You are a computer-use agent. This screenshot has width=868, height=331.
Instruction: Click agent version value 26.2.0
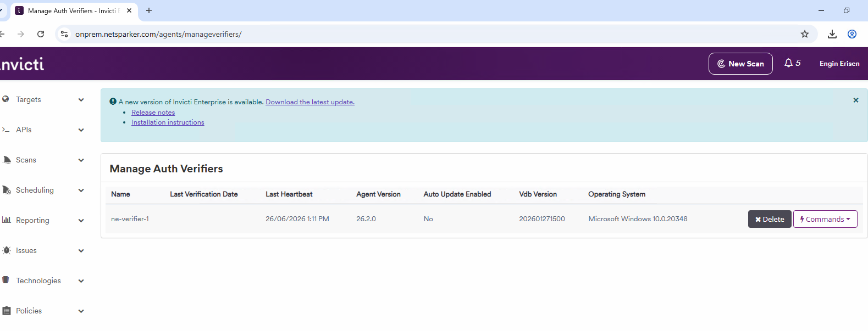tap(366, 219)
